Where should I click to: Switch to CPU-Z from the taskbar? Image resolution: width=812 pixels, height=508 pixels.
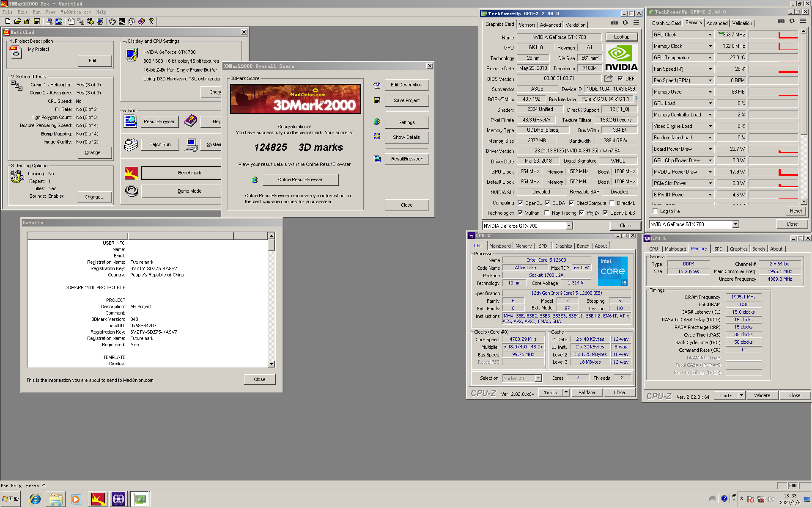point(118,500)
